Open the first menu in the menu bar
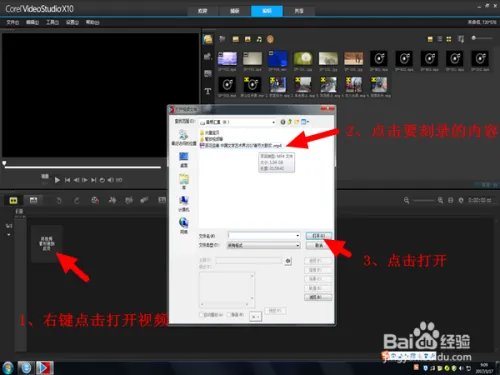 [x=13, y=22]
